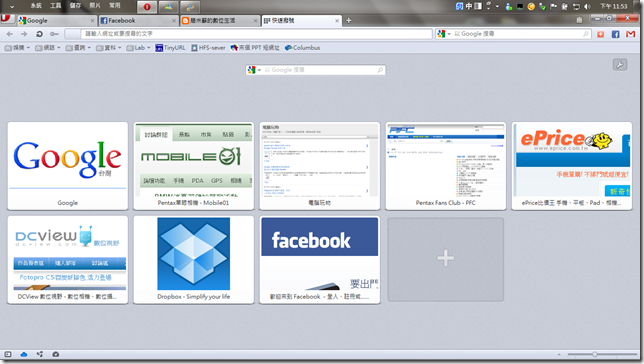The height and width of the screenshot is (364, 644).
Task: Show hidden tray icons arrow
Action: pos(497,6)
